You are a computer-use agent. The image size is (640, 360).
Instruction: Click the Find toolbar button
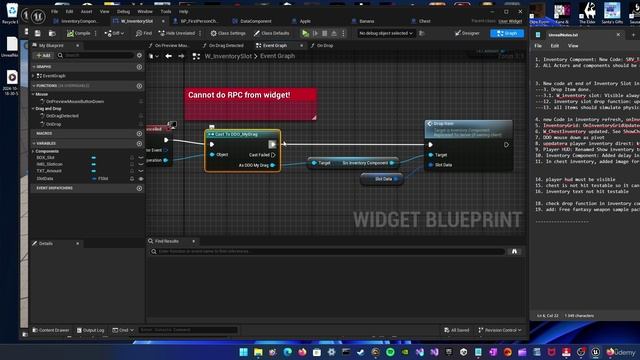[x=144, y=33]
